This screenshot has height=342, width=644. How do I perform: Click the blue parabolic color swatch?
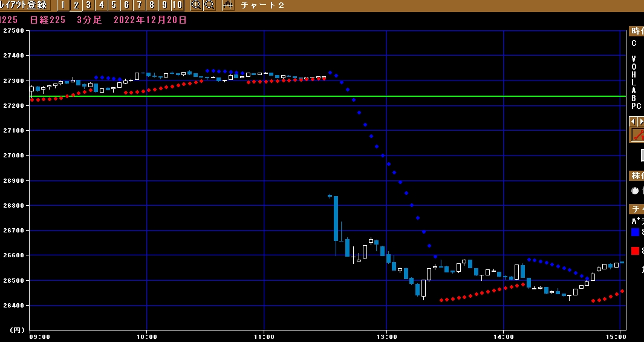635,232
